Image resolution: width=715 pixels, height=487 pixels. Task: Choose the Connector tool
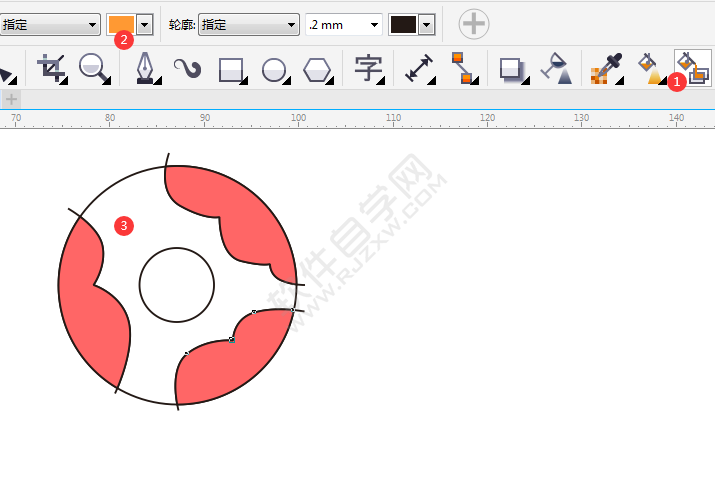click(461, 69)
